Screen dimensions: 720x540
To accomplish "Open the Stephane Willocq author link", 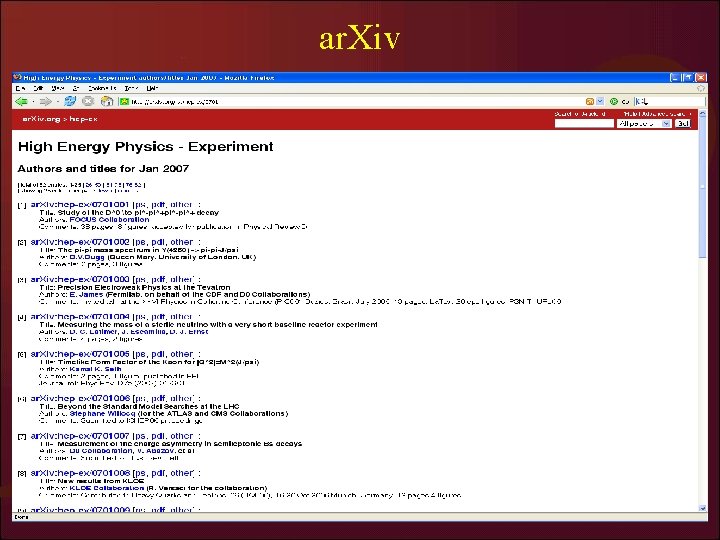I will click(x=102, y=413).
